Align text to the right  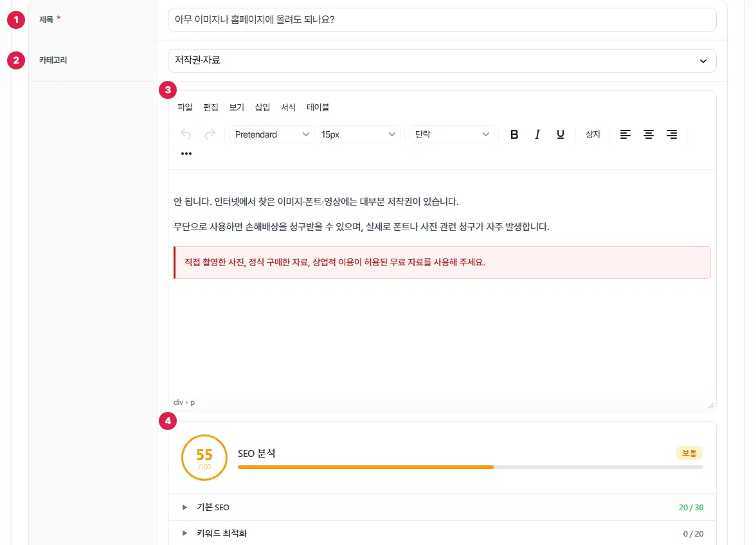pos(672,134)
